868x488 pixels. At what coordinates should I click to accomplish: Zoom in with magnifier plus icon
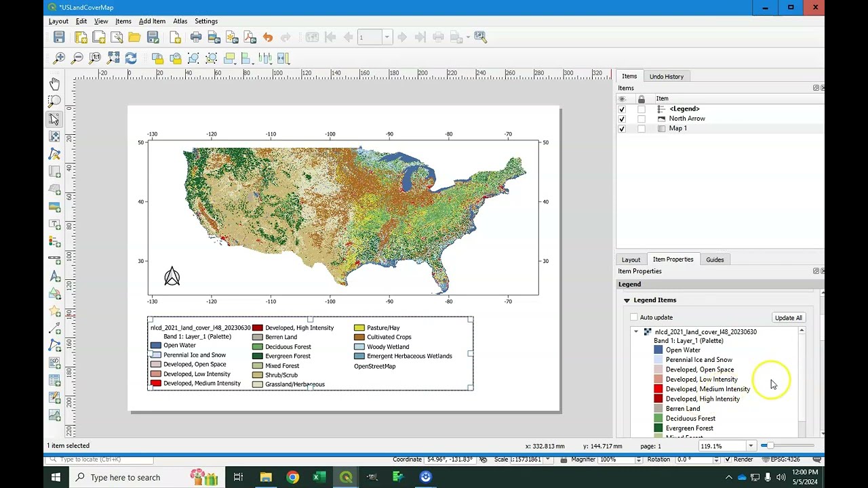pos(59,58)
